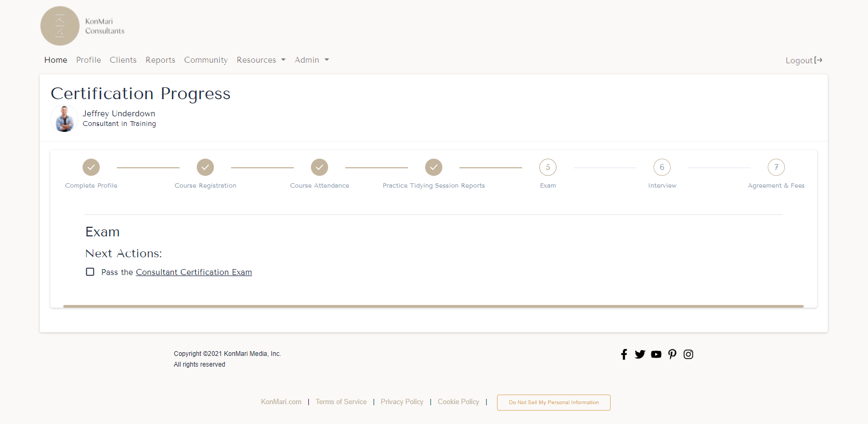This screenshot has height=424, width=868.
Task: Open the YouTube social icon
Action: (x=656, y=354)
